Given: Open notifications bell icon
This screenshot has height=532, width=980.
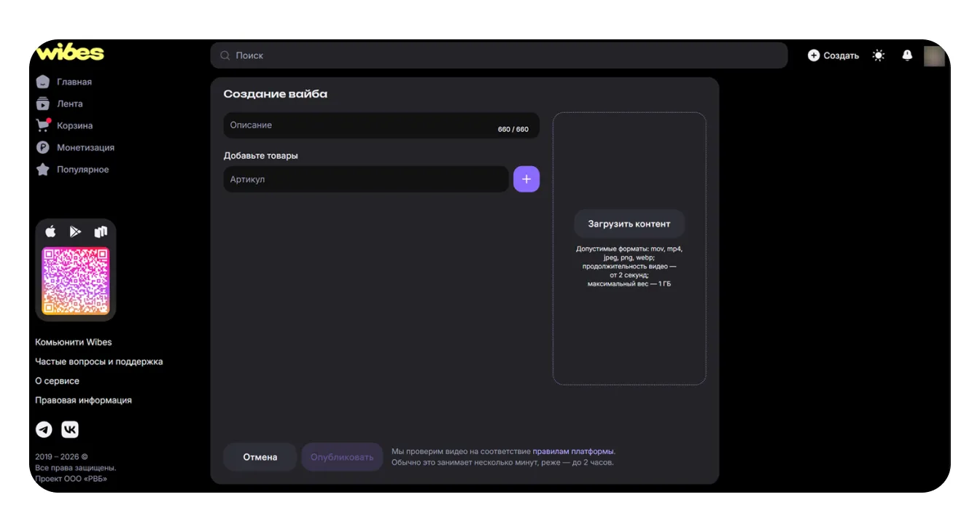Looking at the screenshot, I should [907, 55].
